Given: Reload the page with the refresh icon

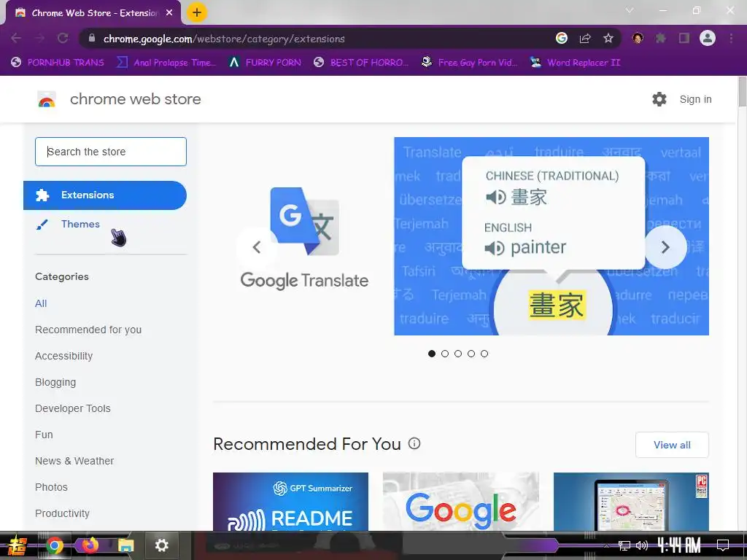Looking at the screenshot, I should pos(63,38).
